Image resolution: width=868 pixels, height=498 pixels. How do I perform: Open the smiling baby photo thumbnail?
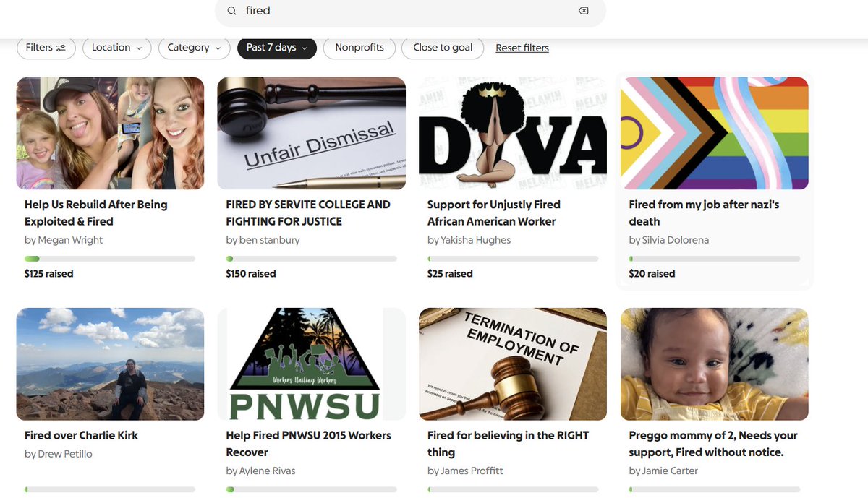[714, 364]
